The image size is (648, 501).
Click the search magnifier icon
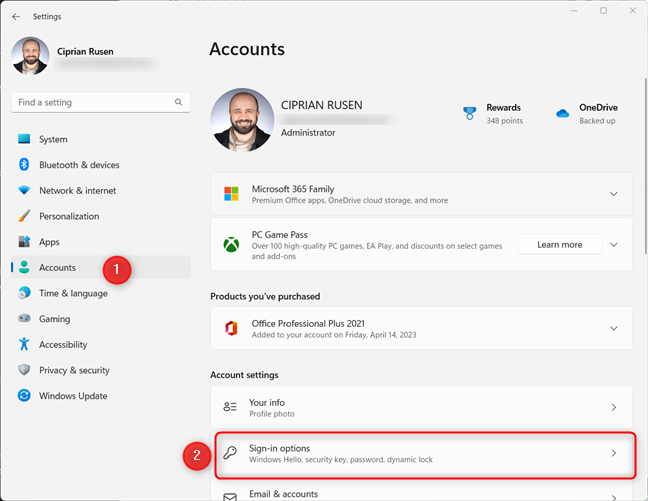click(179, 102)
